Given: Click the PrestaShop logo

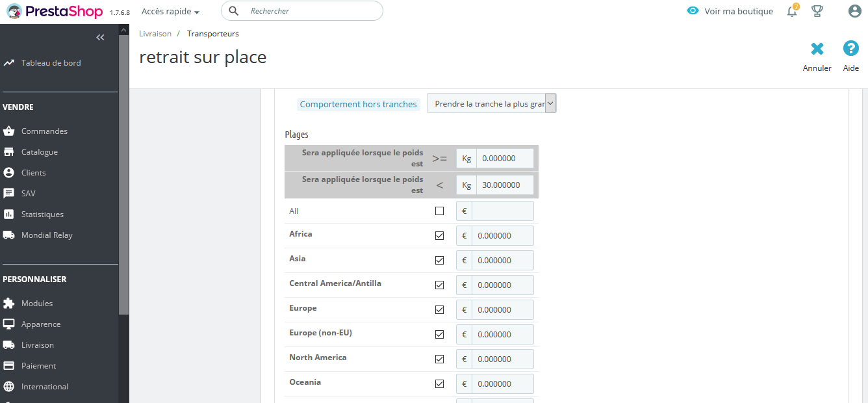Looking at the screenshot, I should [55, 11].
